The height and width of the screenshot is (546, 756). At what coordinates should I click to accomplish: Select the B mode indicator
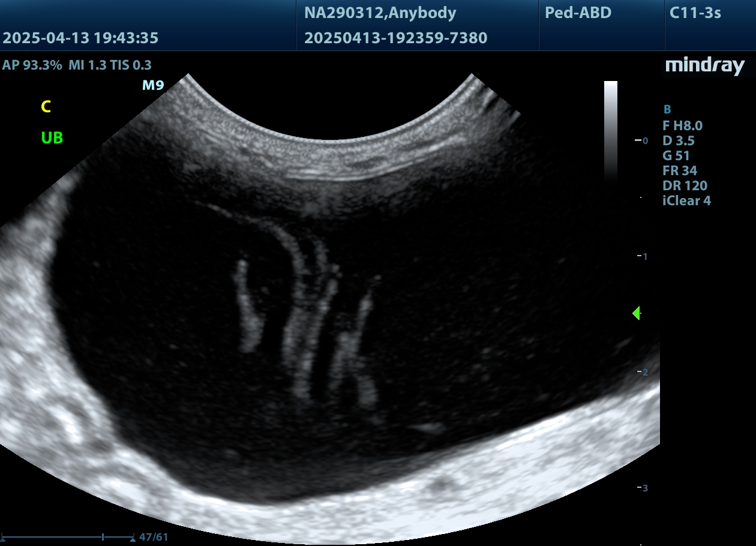pyautogui.click(x=667, y=110)
